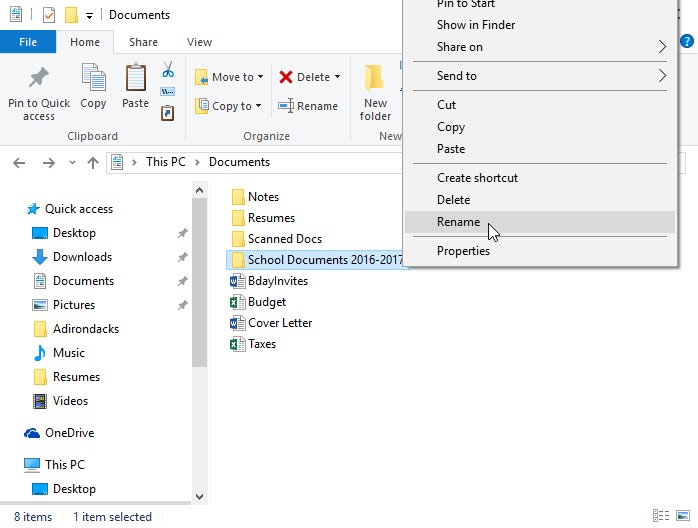Open Properties from the context menu
Screen dimensions: 698x528
coord(540,251)
